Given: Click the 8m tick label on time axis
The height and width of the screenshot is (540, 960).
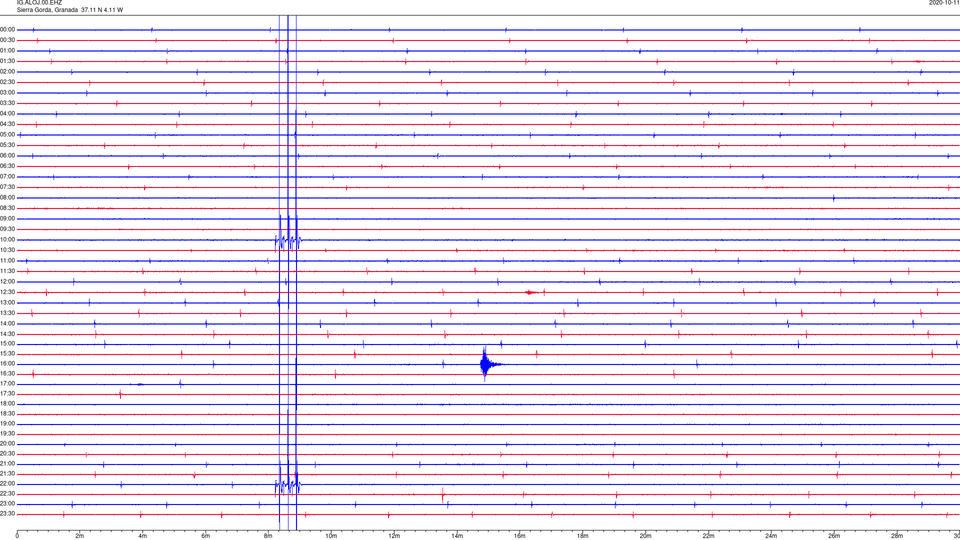Looking at the screenshot, I should pyautogui.click(x=268, y=536).
